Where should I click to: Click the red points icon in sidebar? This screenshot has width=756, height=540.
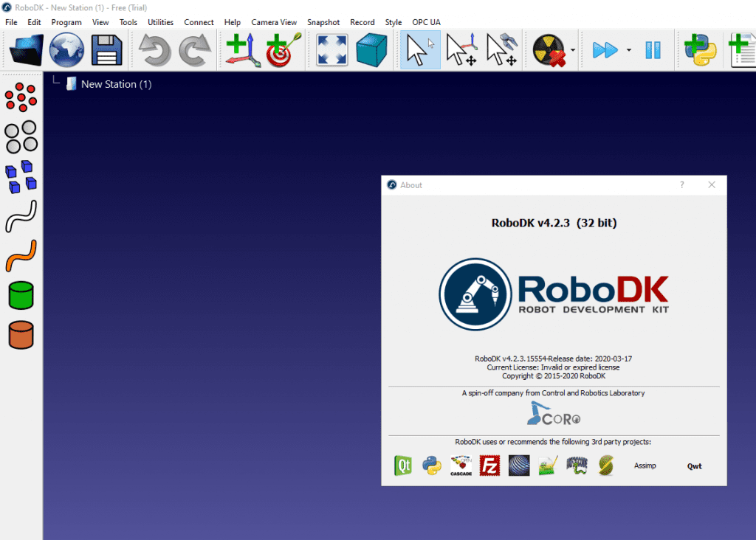point(21,97)
